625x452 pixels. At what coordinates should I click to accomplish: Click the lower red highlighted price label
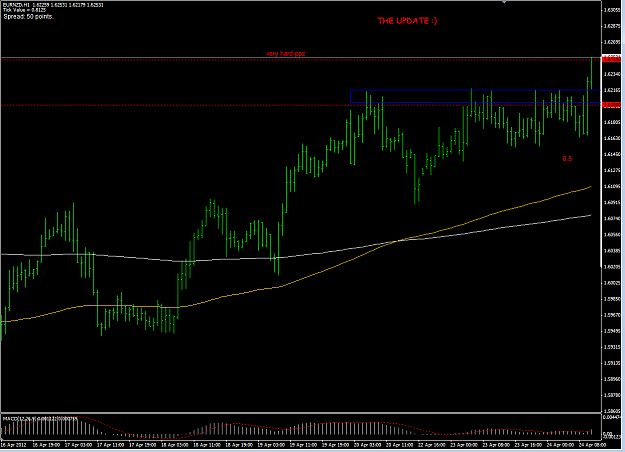[x=612, y=105]
